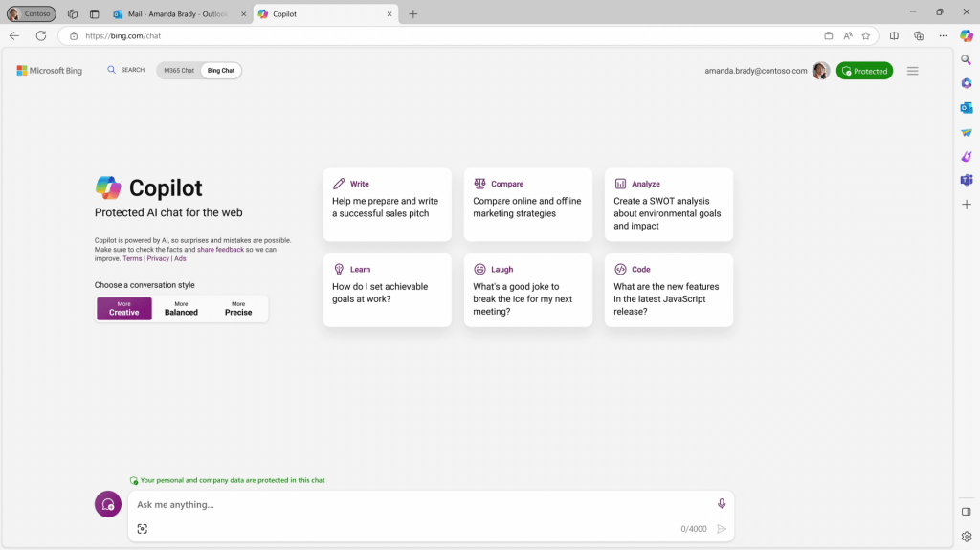This screenshot has width=980, height=550.
Task: Click the share feedback link
Action: tap(220, 249)
